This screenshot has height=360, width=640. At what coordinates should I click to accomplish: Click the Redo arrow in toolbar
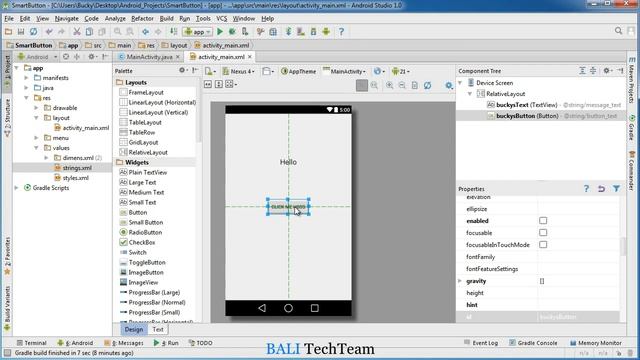61,31
